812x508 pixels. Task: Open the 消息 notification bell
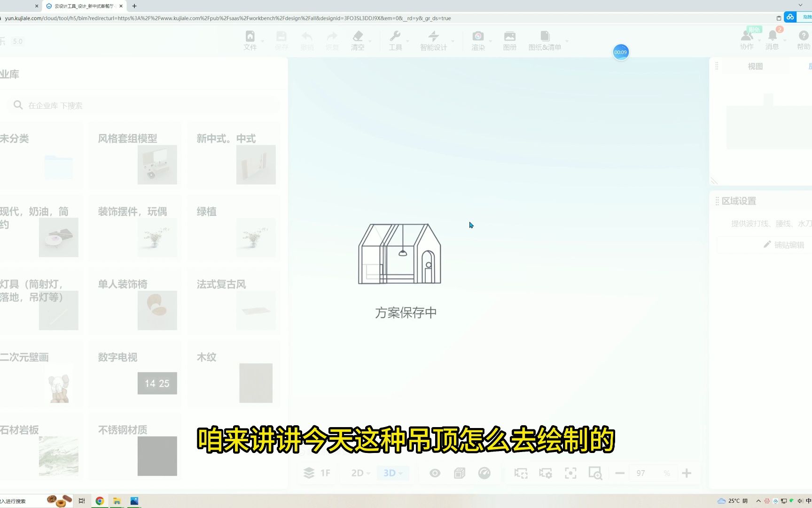(773, 36)
